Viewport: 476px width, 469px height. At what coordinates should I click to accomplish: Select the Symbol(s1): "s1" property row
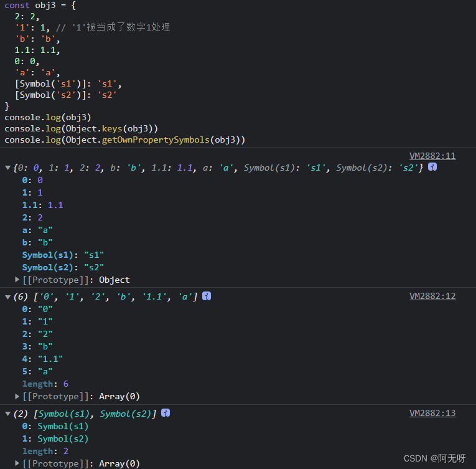[x=63, y=255]
